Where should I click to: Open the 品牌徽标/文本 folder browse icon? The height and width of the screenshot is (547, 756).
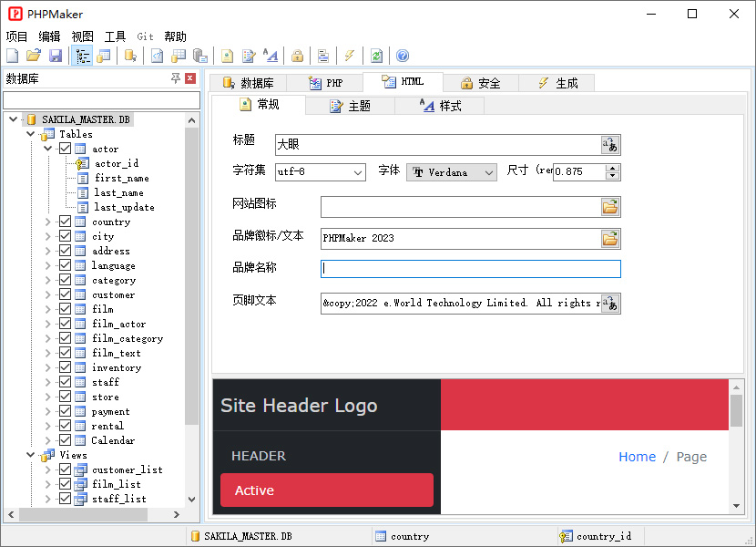[x=609, y=238]
